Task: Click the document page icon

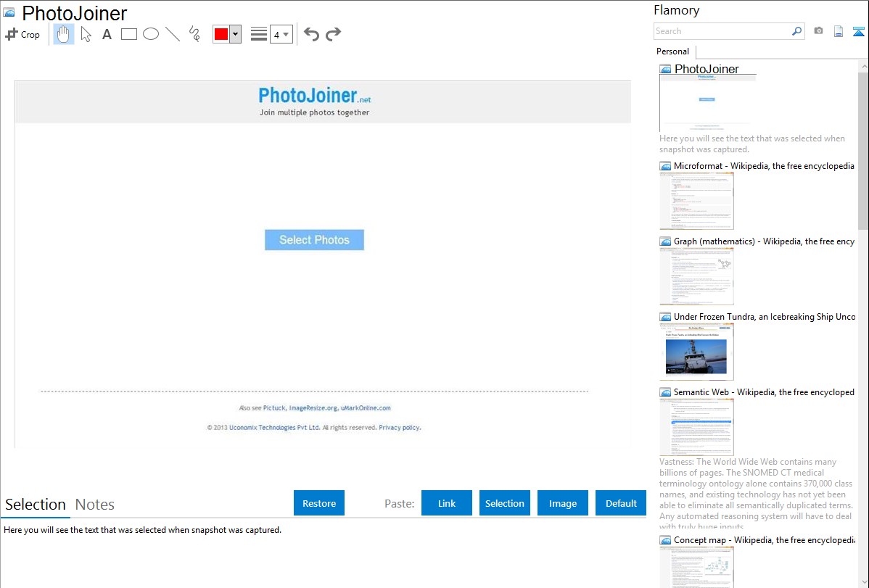Action: (839, 31)
